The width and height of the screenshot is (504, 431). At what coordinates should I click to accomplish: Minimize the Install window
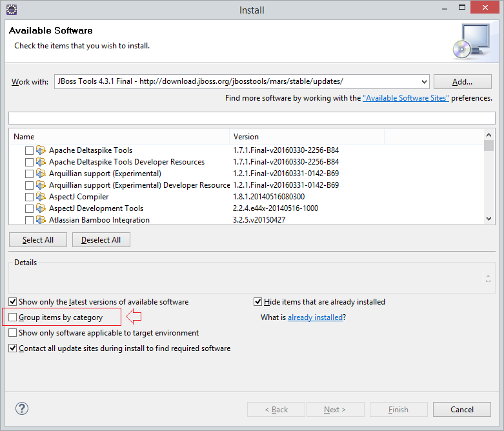click(445, 8)
